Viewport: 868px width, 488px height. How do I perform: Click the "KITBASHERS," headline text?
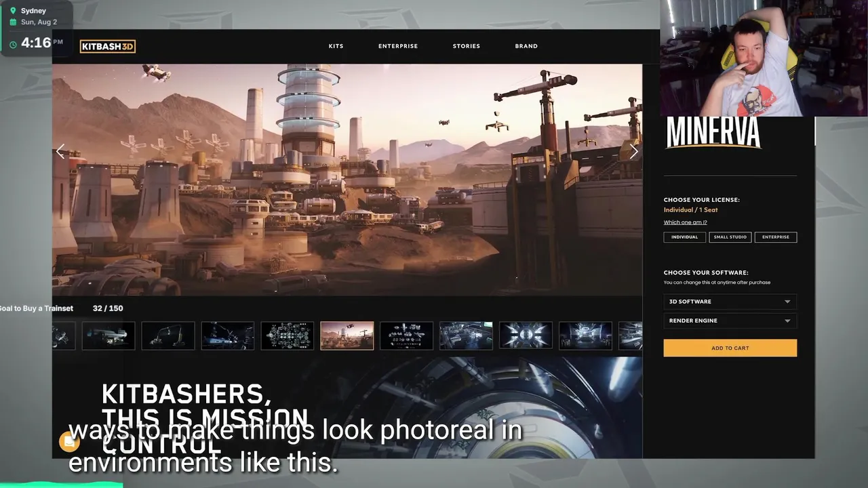tap(186, 394)
